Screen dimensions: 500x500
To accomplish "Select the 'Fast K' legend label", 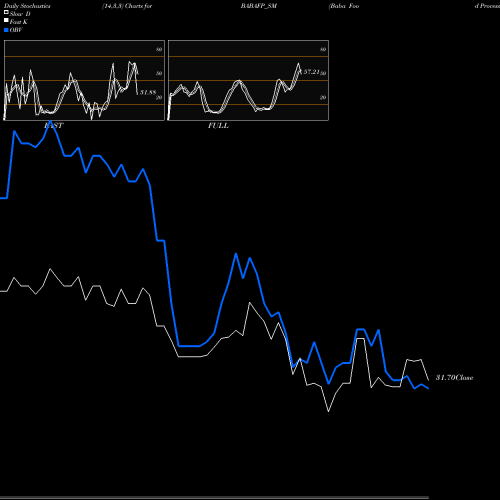I will (x=19, y=22).
